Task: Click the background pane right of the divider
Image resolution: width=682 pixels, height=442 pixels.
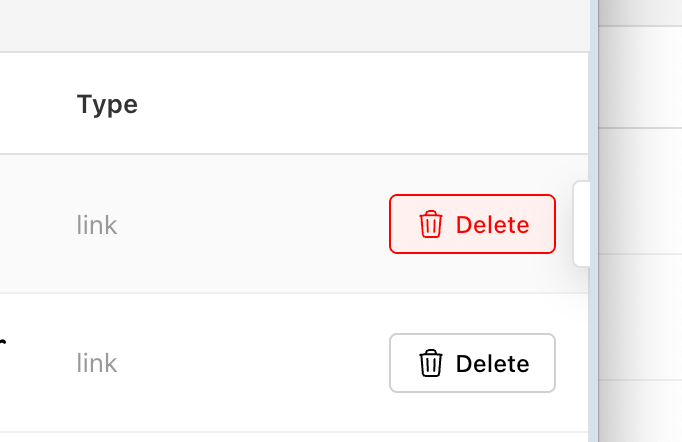Action: click(x=642, y=200)
